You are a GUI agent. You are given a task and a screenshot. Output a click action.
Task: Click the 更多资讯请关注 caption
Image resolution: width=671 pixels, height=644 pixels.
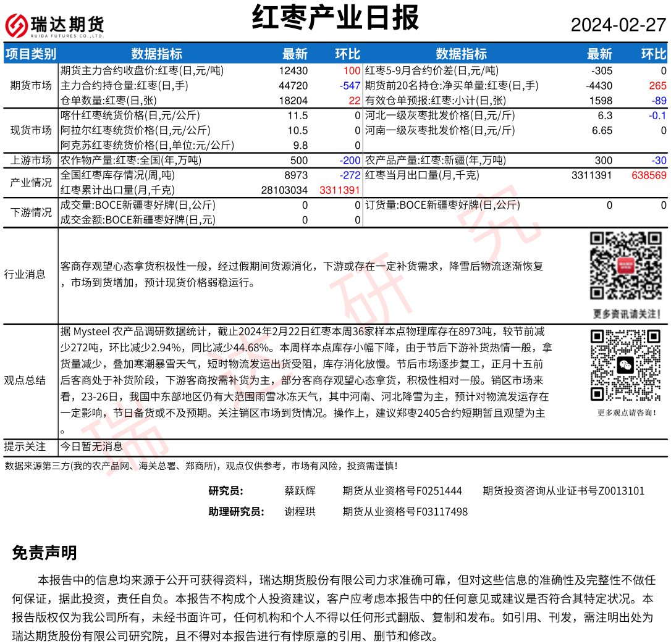(625, 313)
